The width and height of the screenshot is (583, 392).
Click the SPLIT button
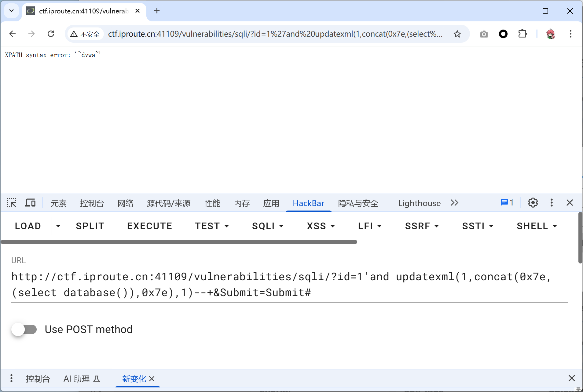pos(90,226)
